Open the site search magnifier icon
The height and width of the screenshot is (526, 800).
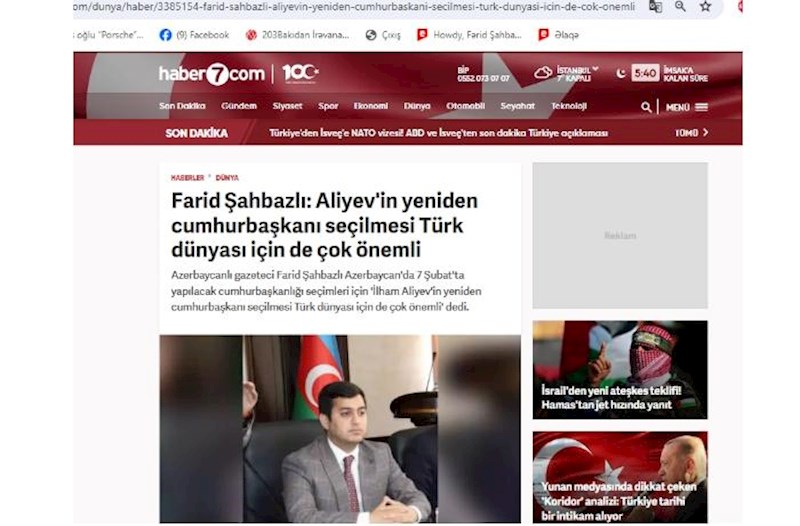tap(646, 107)
